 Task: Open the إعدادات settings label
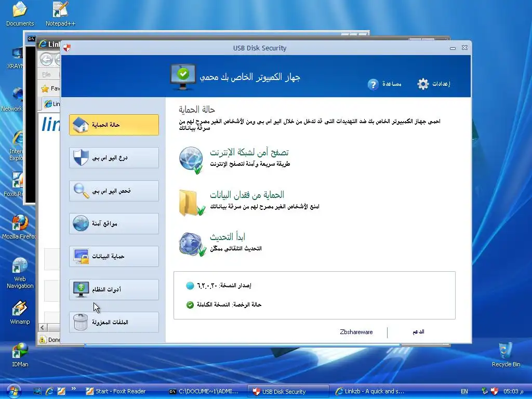pyautogui.click(x=441, y=84)
